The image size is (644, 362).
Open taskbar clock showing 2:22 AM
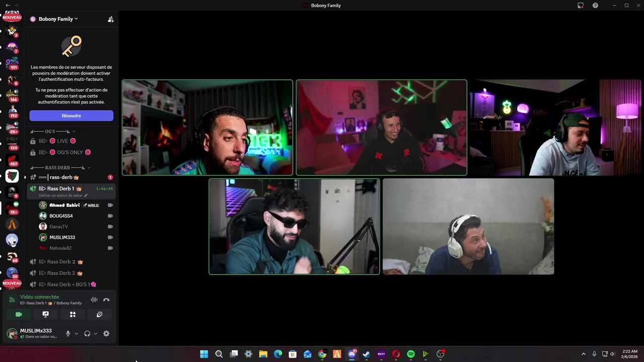(x=630, y=354)
